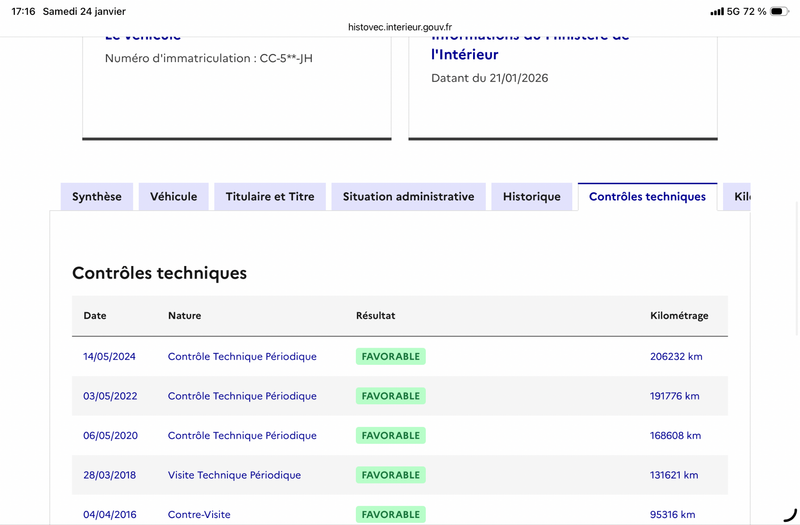Tap the cellular signal bars icon
Screen dimensions: 800x525
(x=717, y=11)
